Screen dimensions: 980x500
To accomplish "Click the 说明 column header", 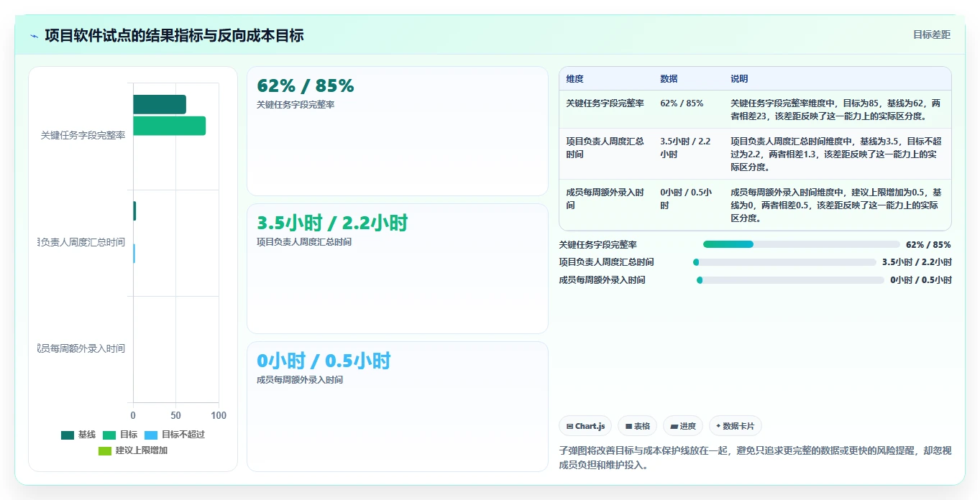I will click(739, 78).
